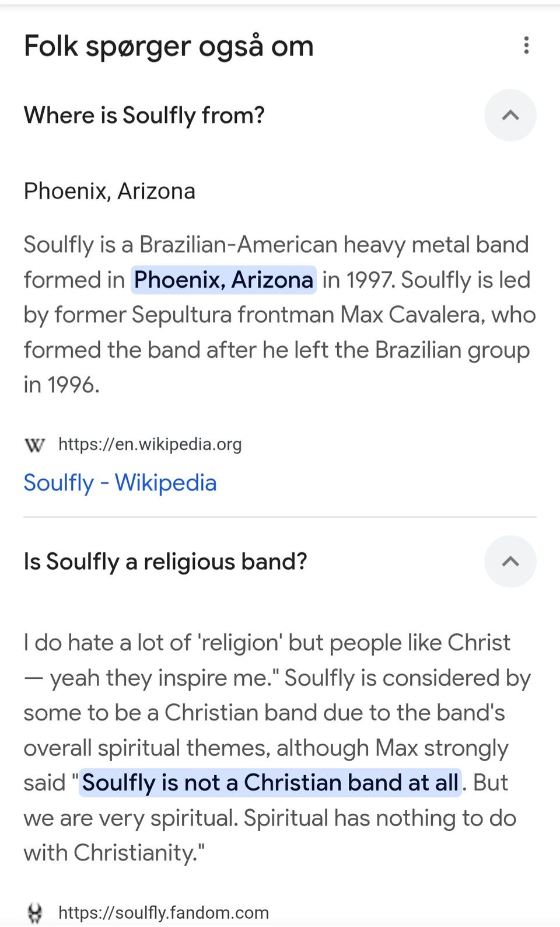The width and height of the screenshot is (560, 927).
Task: Click the "in 1996." text line
Action: [61, 385]
